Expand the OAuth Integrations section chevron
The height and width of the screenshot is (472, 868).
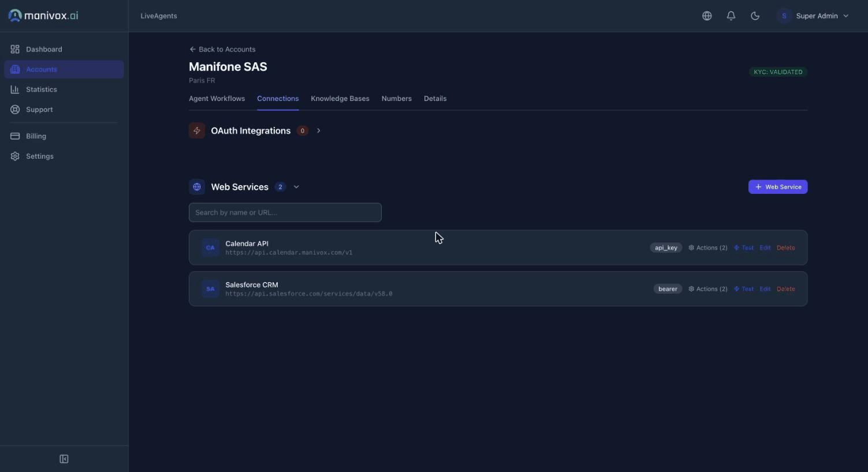[x=319, y=130]
